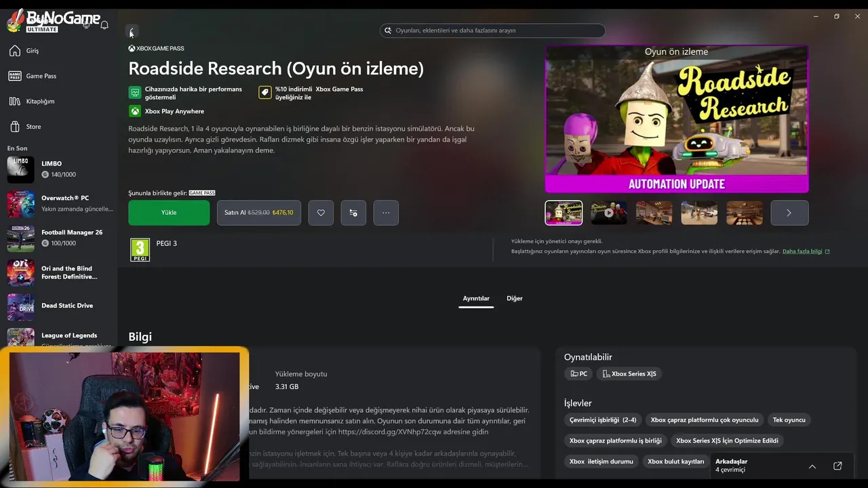Play the second trailer video thumbnail

[609, 213]
